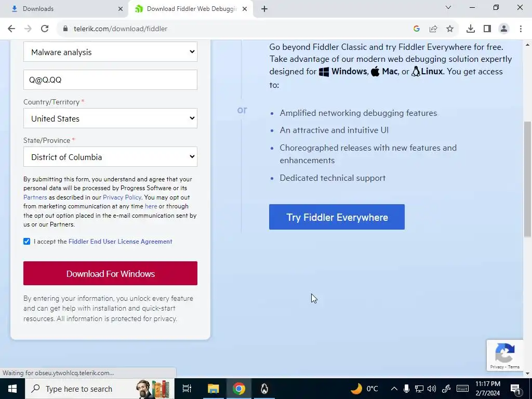The height and width of the screenshot is (399, 532).
Task: Open Chrome downloads icon in toolbar
Action: 471,29
